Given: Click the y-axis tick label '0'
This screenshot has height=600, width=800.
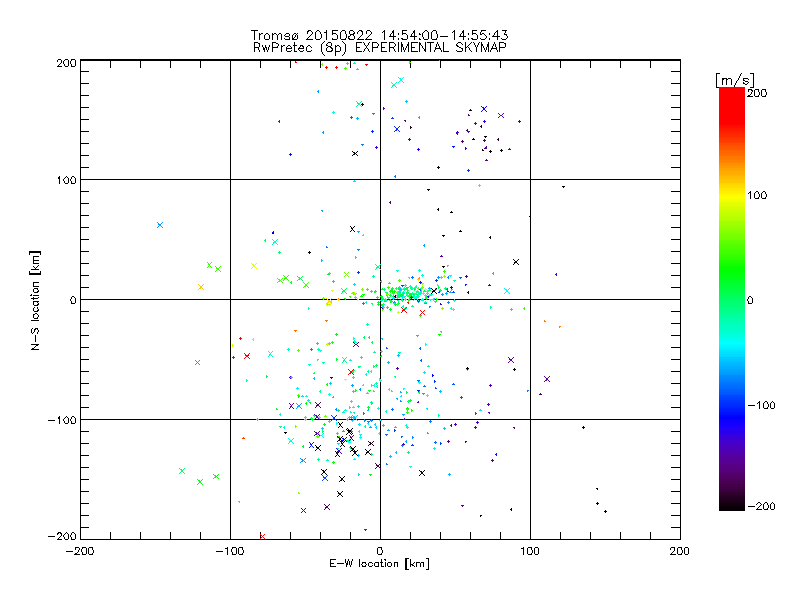Looking at the screenshot, I should (73, 300).
